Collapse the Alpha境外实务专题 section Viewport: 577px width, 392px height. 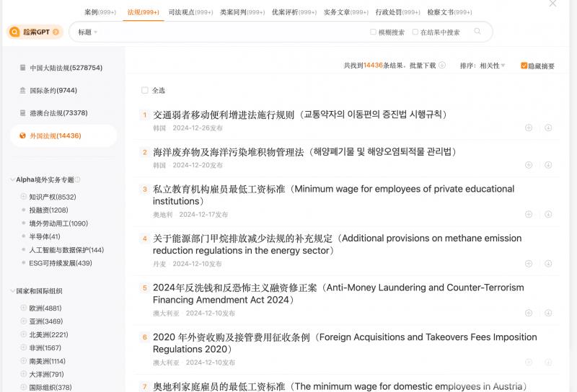coord(12,179)
